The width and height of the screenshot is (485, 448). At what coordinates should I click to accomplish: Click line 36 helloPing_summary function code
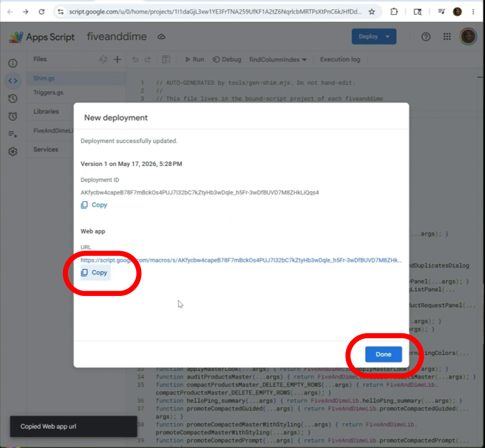click(x=309, y=401)
